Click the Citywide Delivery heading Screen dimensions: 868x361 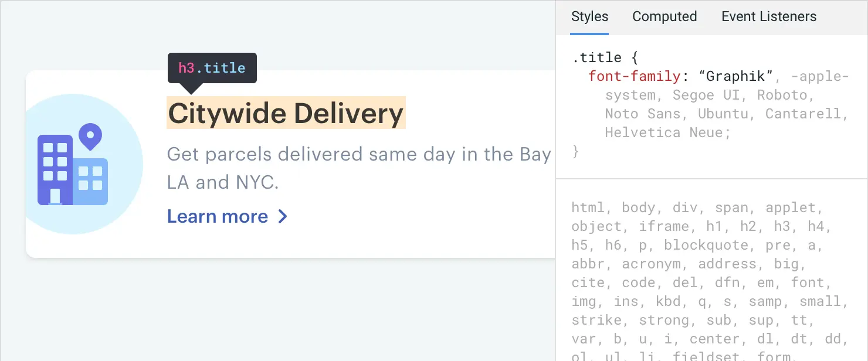pyautogui.click(x=286, y=113)
